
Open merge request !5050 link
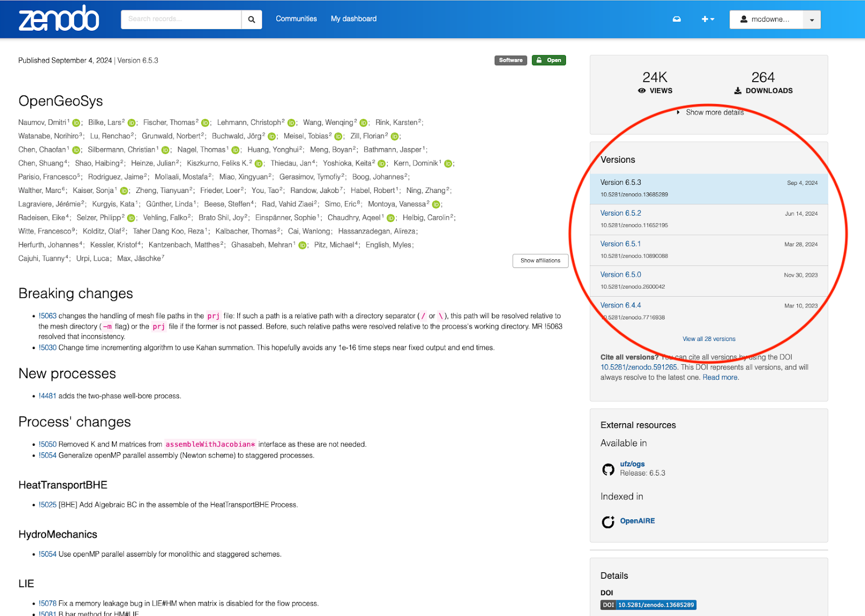pos(48,444)
